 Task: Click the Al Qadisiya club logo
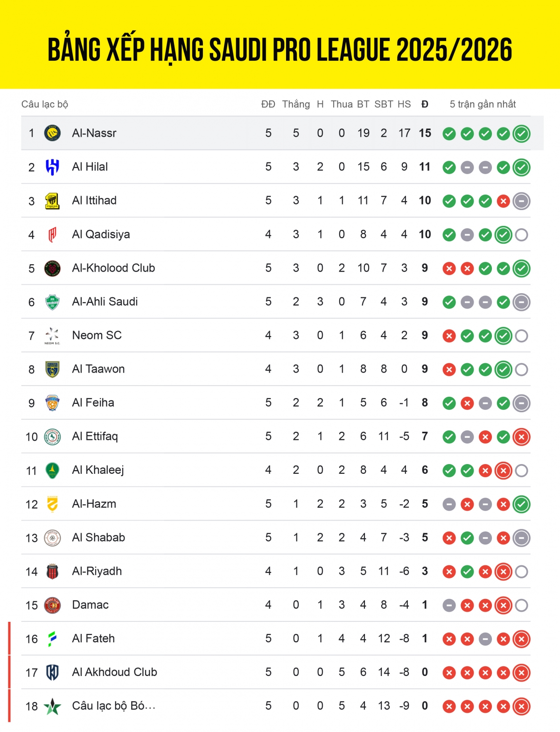(52, 234)
